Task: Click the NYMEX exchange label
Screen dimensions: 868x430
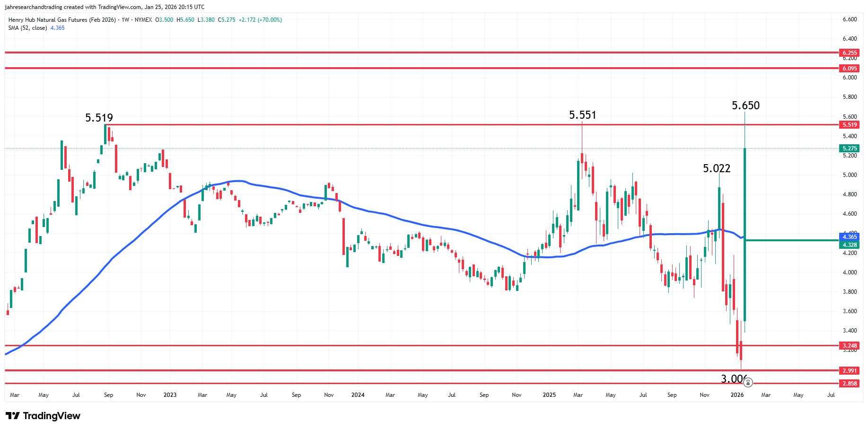Action: [x=143, y=20]
